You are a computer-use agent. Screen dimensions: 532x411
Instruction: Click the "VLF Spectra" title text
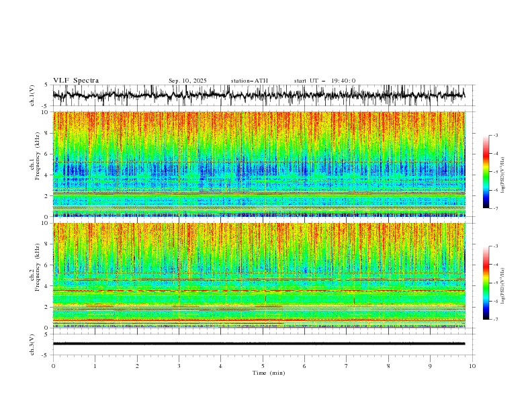click(x=76, y=81)
